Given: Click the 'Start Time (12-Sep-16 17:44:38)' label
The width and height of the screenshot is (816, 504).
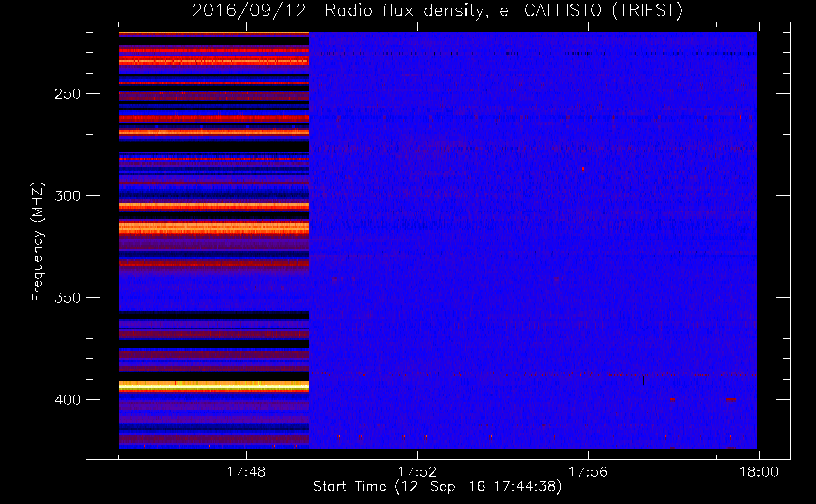Looking at the screenshot, I should click(437, 487).
